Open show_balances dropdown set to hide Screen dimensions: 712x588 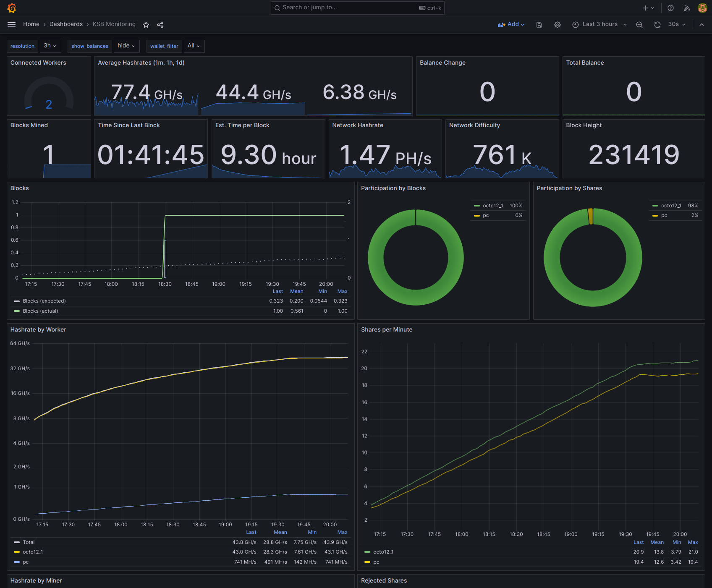coord(126,46)
